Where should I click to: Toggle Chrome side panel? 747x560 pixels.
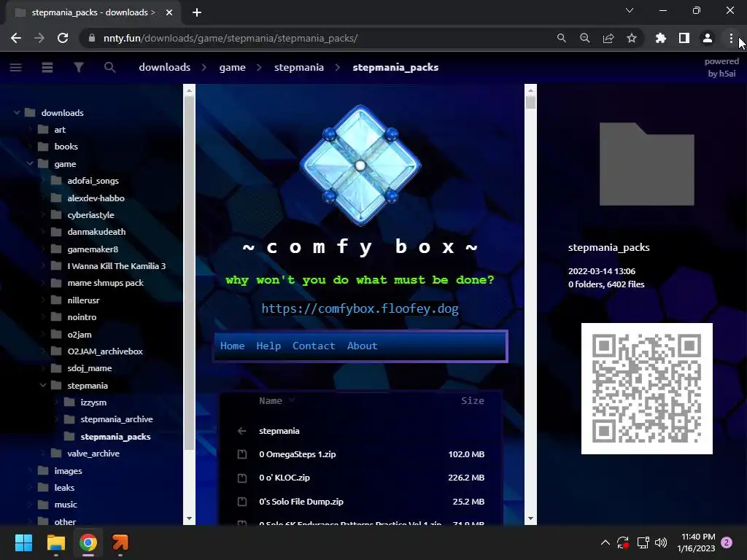coord(684,38)
